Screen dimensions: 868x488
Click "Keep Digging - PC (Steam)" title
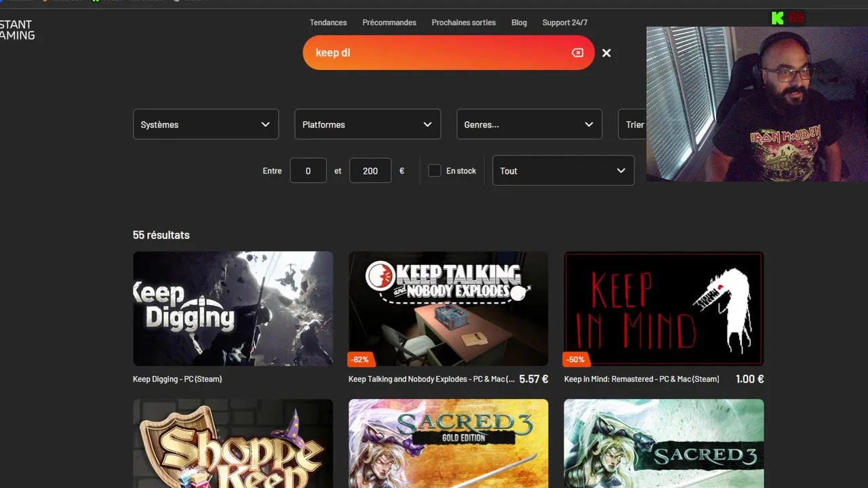point(177,379)
